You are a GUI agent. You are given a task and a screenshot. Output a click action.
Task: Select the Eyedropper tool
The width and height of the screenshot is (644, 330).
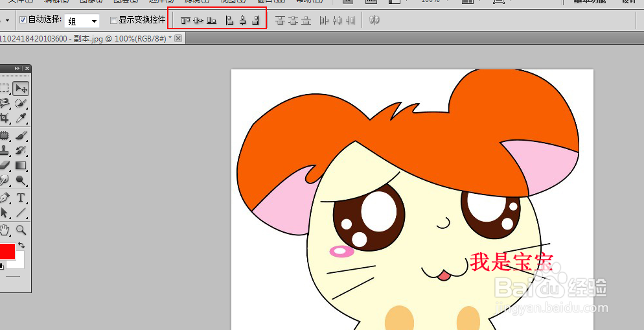tap(21, 118)
